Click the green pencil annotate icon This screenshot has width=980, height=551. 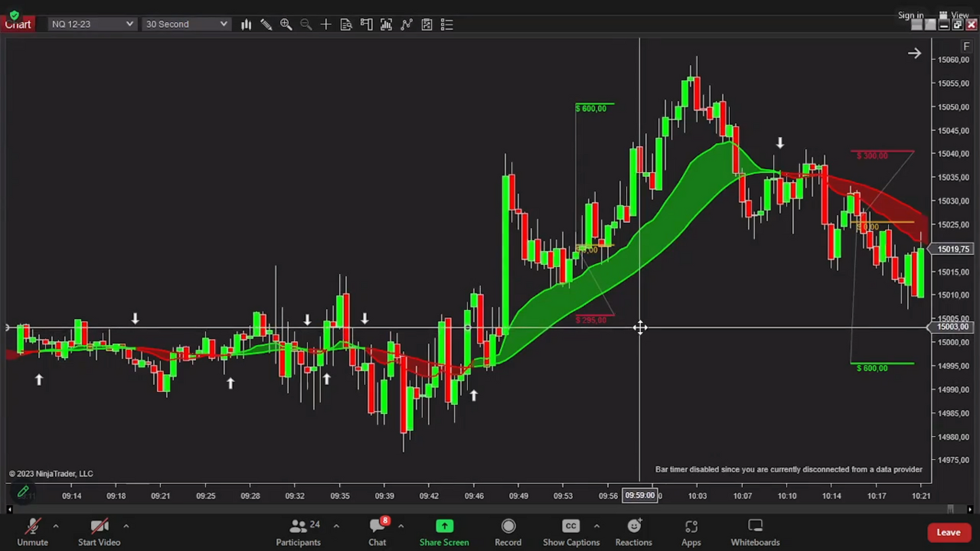(23, 491)
